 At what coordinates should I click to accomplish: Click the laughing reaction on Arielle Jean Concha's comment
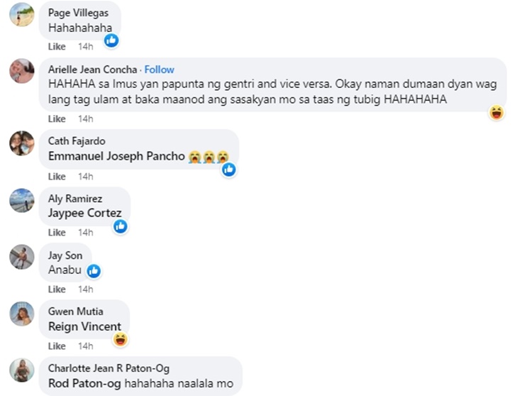(497, 112)
